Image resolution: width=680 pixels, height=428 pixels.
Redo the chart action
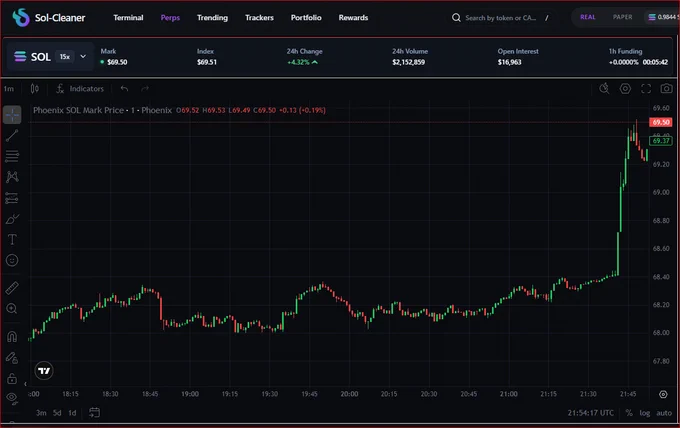145,89
